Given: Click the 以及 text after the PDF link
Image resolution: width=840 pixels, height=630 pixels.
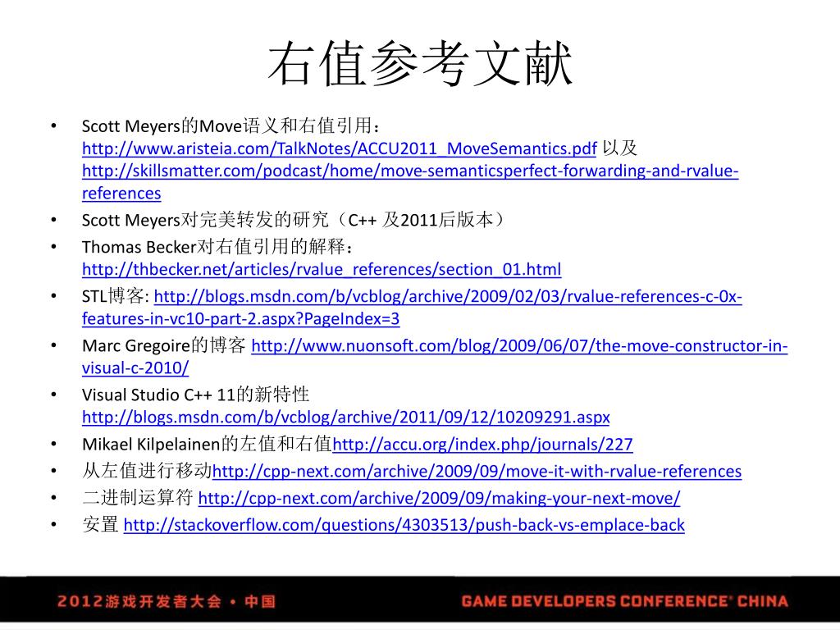Looking at the screenshot, I should click(620, 148).
